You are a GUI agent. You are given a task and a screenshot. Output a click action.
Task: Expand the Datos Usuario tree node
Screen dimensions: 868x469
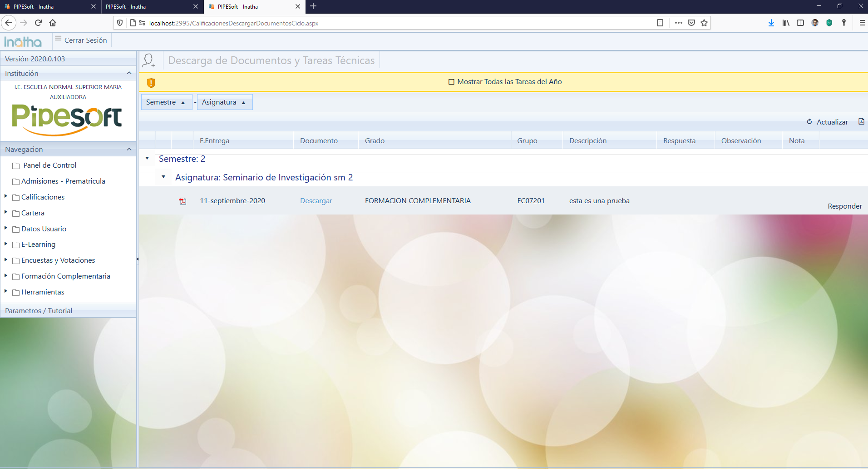coord(6,228)
